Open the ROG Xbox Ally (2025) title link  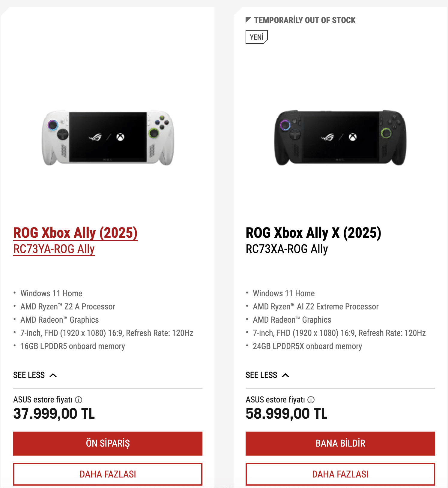75,233
